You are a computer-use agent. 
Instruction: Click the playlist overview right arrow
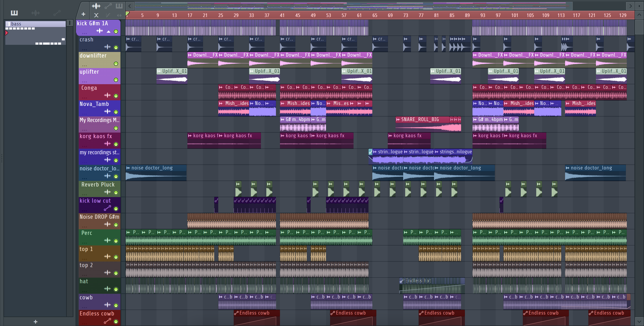click(x=630, y=6)
